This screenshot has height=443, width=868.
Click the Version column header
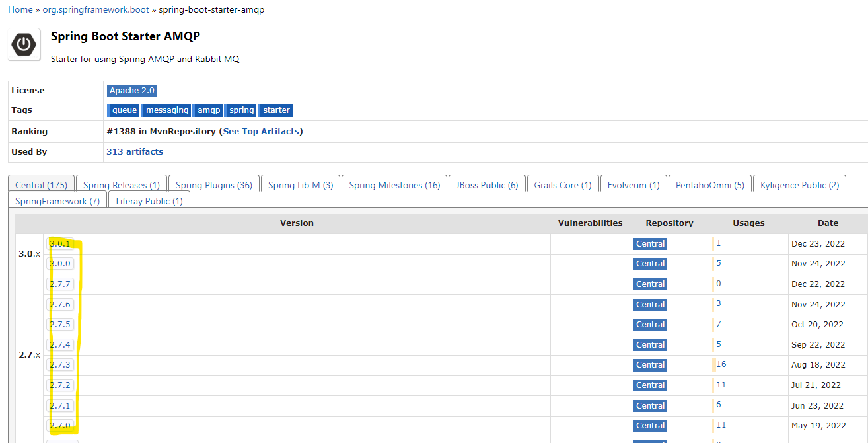point(297,223)
